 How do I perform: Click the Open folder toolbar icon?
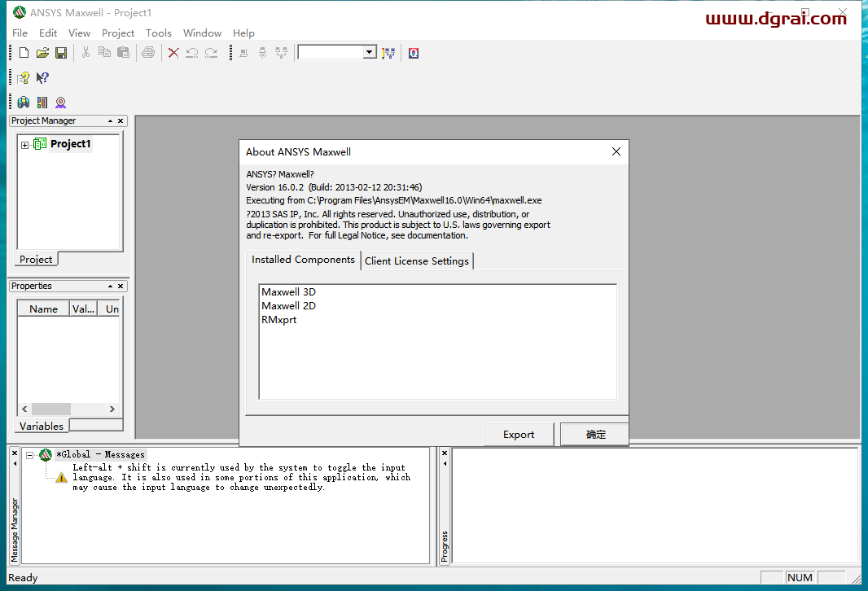tap(42, 53)
